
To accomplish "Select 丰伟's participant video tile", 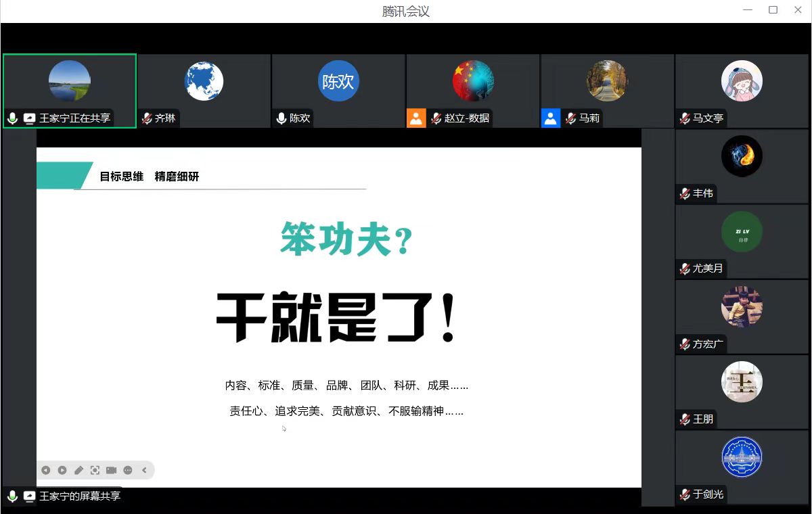I will click(742, 166).
